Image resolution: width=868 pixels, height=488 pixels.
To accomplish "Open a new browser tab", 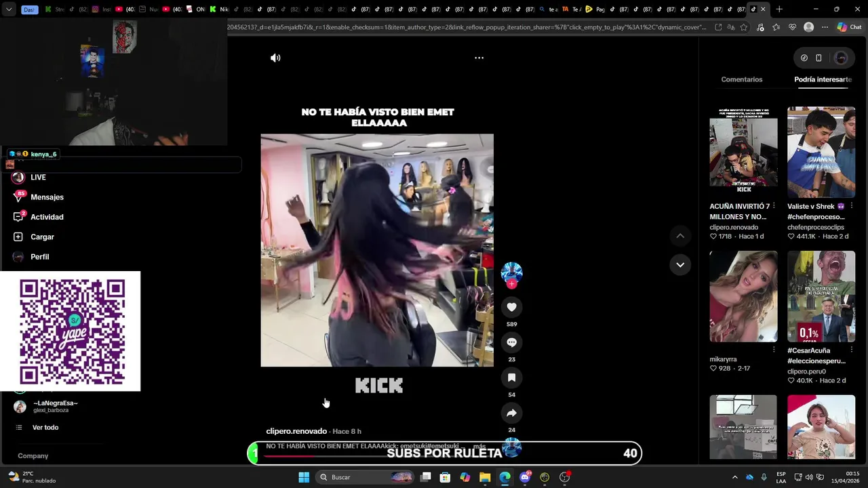I will [x=779, y=9].
